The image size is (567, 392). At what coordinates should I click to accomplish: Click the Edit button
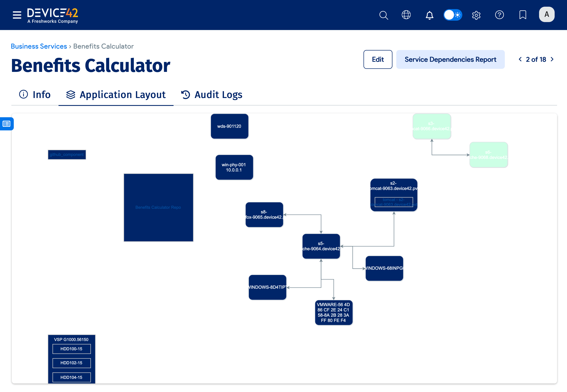378,60
